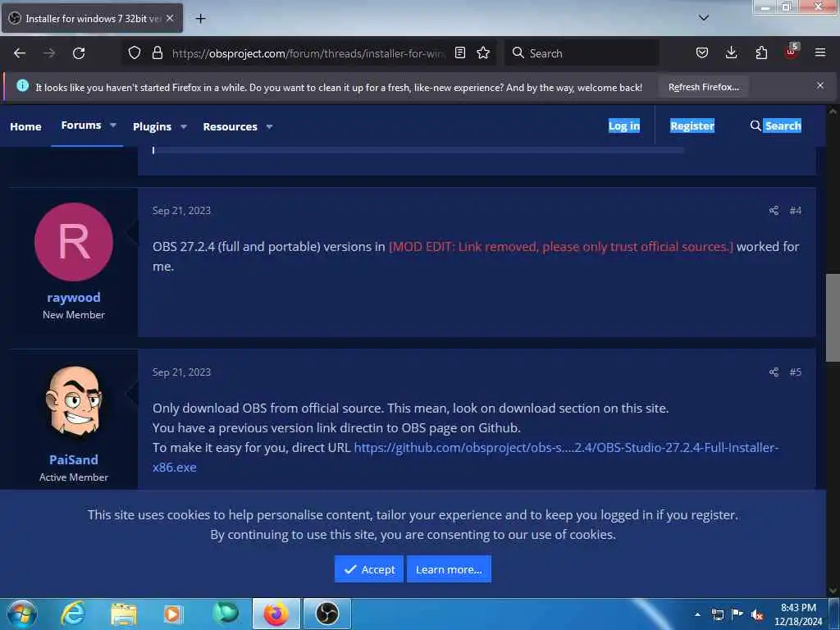Screen dimensions: 840x630
Task: Expand the Forums dropdown arrow
Action: pos(113,126)
